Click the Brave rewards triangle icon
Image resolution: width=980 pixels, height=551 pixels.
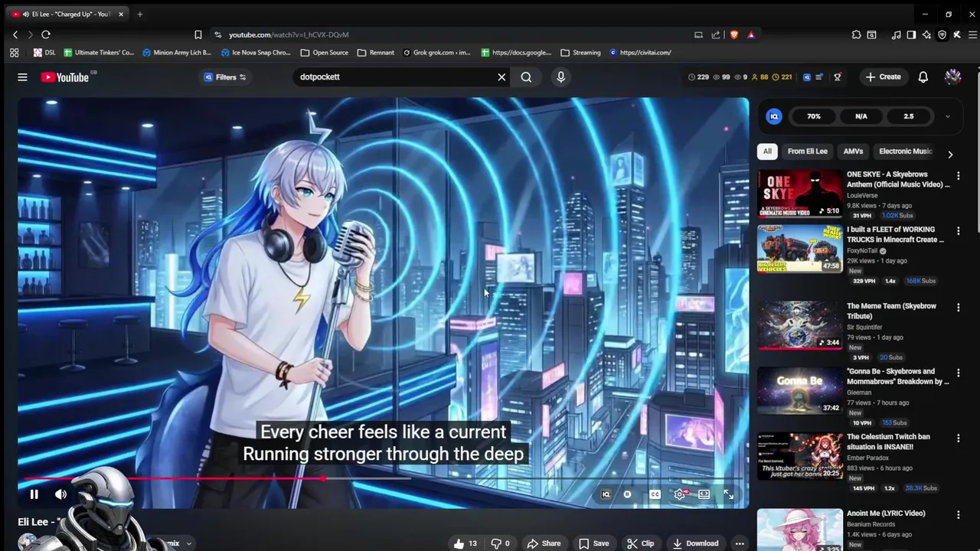[751, 34]
